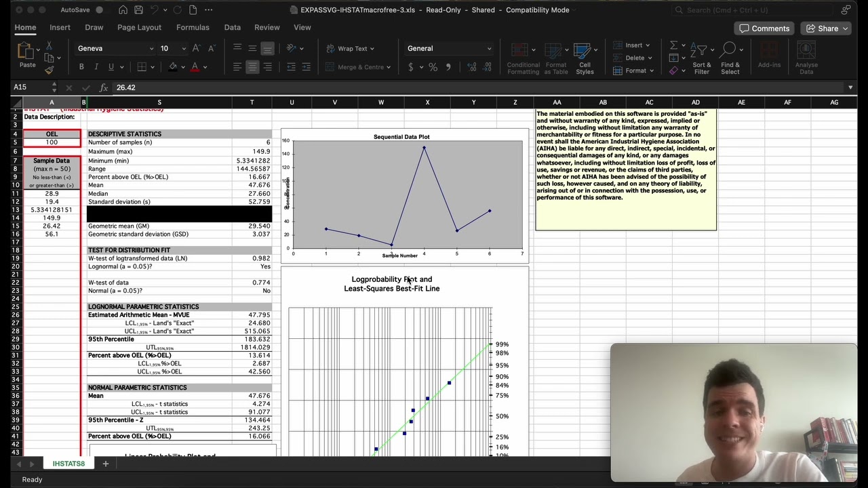Toggle Bold formatting
The height and width of the screenshot is (488, 868).
click(81, 67)
